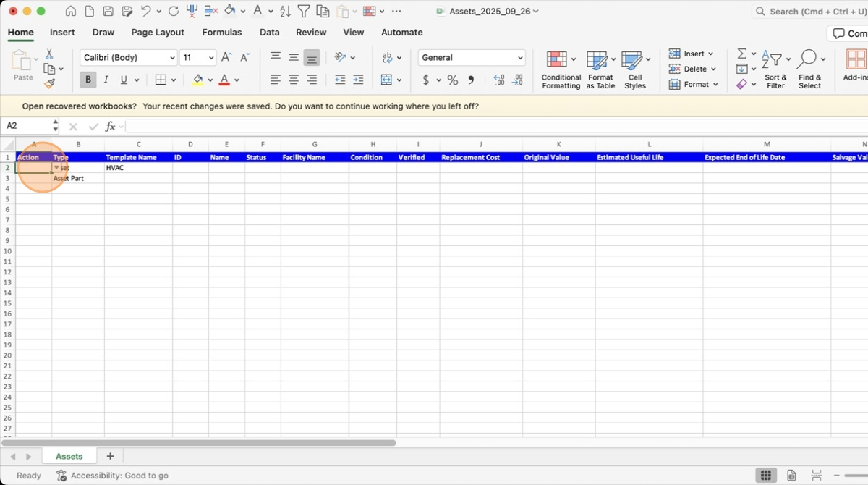The height and width of the screenshot is (485, 868).
Task: Expand the General number format dropdown
Action: pyautogui.click(x=472, y=58)
